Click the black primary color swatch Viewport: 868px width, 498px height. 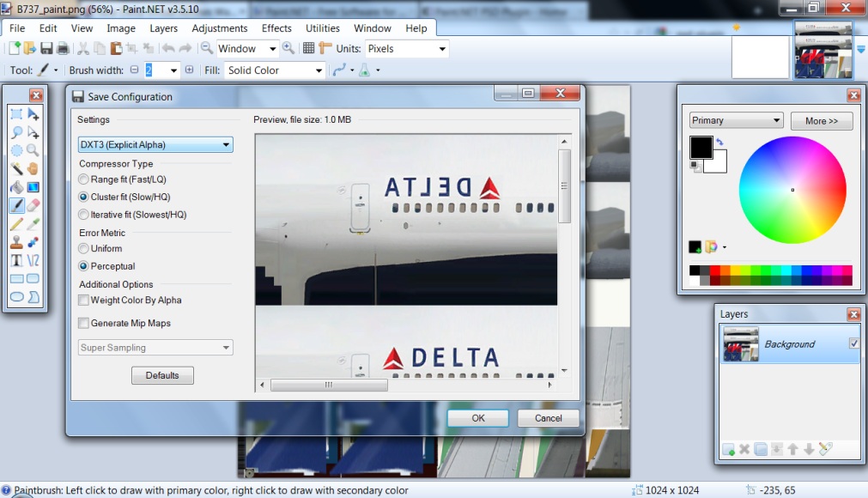pyautogui.click(x=701, y=147)
